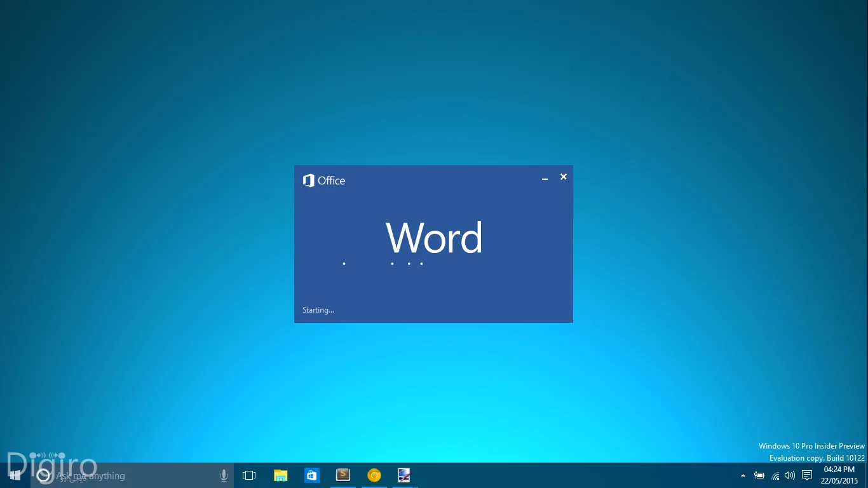Minimize the Word splash screen
Screen dimensions: 868x488
[545, 178]
